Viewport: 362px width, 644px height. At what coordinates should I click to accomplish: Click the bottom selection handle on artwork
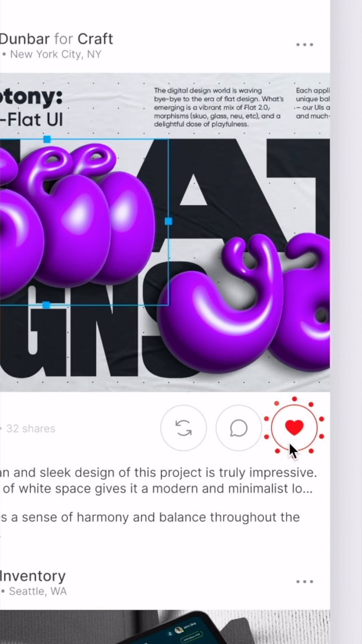(46, 305)
